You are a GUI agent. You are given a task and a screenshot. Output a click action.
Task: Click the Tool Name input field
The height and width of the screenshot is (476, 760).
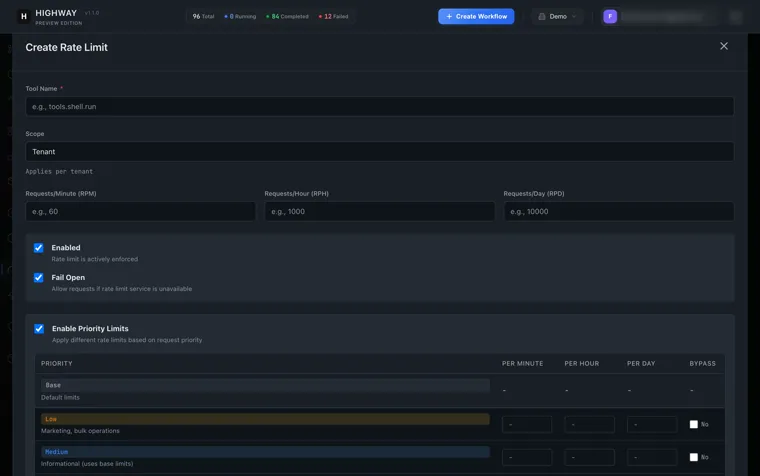pyautogui.click(x=380, y=107)
